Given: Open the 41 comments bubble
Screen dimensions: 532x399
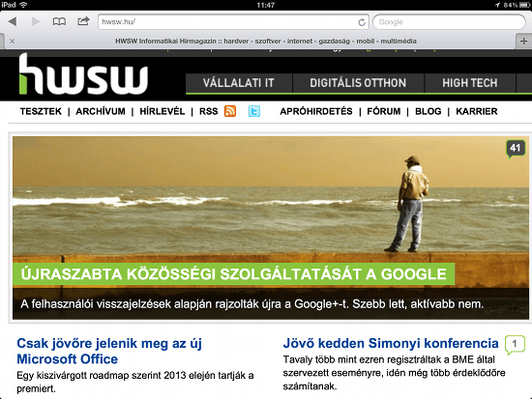Looking at the screenshot, I should click(516, 149).
